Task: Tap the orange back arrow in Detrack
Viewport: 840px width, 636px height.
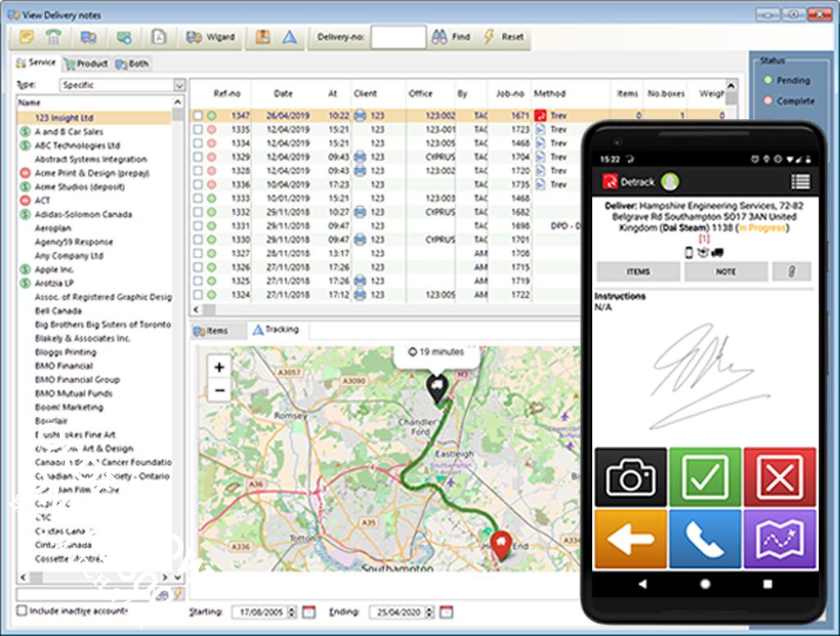Action: coord(630,539)
